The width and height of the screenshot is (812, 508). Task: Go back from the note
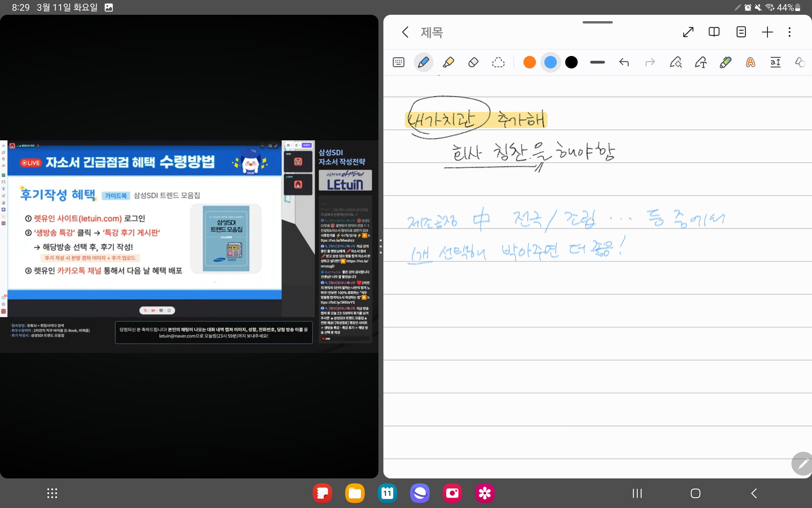[405, 32]
